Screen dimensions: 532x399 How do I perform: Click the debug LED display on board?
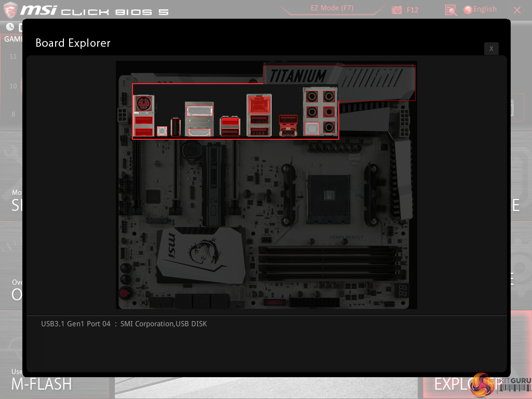403,290
